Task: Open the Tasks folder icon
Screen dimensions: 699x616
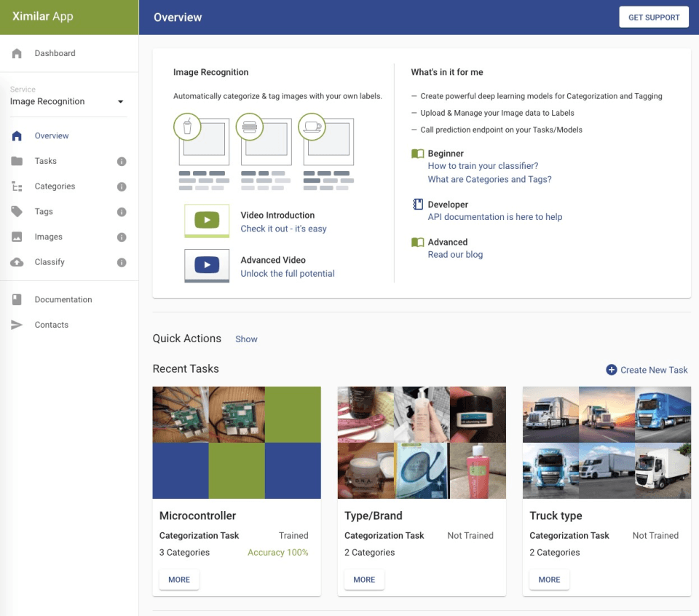Action: (x=17, y=161)
